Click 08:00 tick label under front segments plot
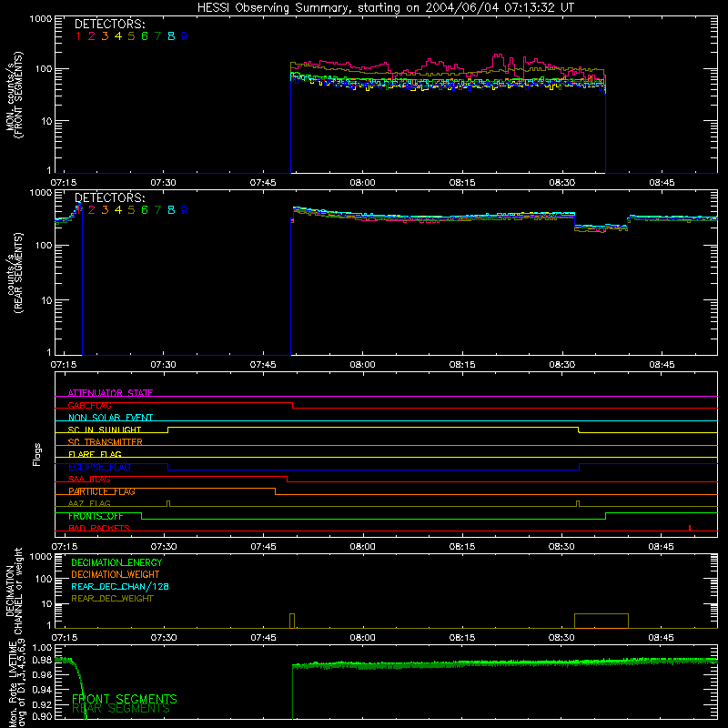The width and height of the screenshot is (728, 728). tap(362, 183)
